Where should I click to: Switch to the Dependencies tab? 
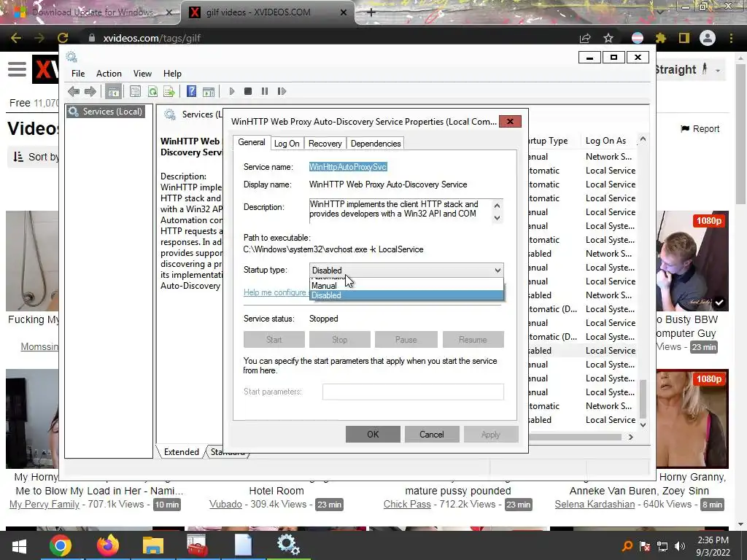coord(376,144)
